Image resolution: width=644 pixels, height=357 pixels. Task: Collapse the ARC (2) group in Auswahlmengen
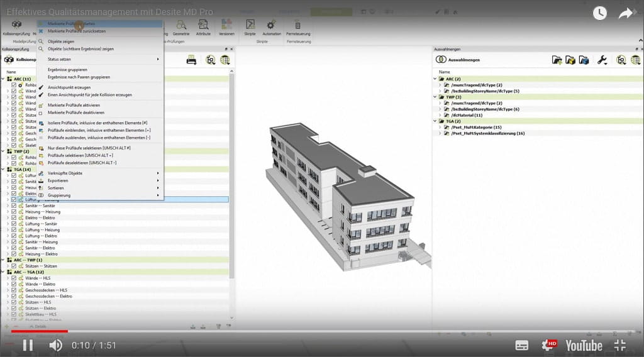tap(435, 79)
